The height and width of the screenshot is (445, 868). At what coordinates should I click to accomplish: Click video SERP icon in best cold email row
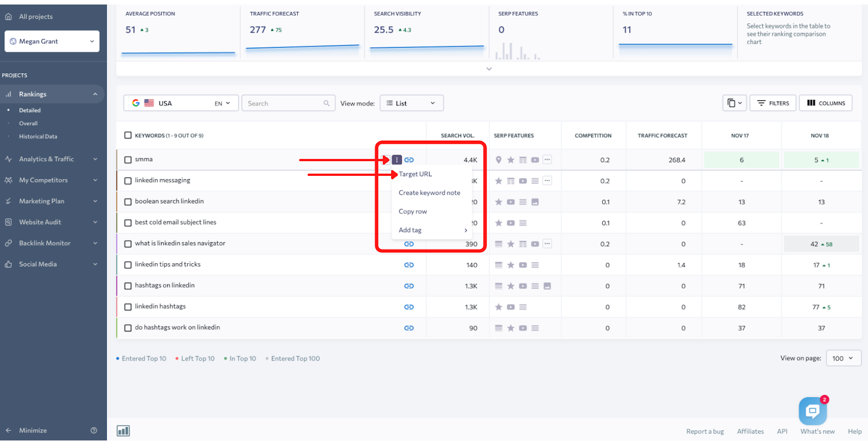tap(510, 223)
